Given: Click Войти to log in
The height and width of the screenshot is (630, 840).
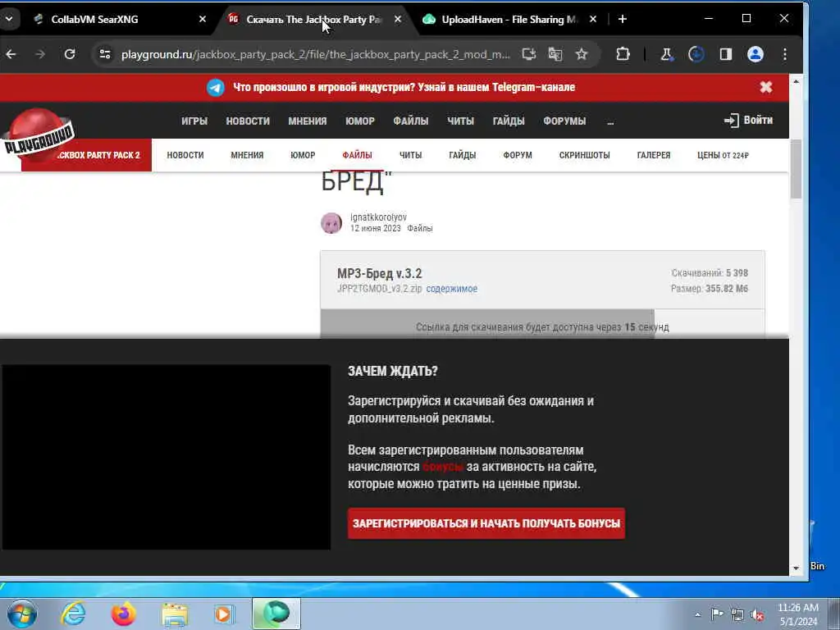Looking at the screenshot, I should [x=748, y=120].
